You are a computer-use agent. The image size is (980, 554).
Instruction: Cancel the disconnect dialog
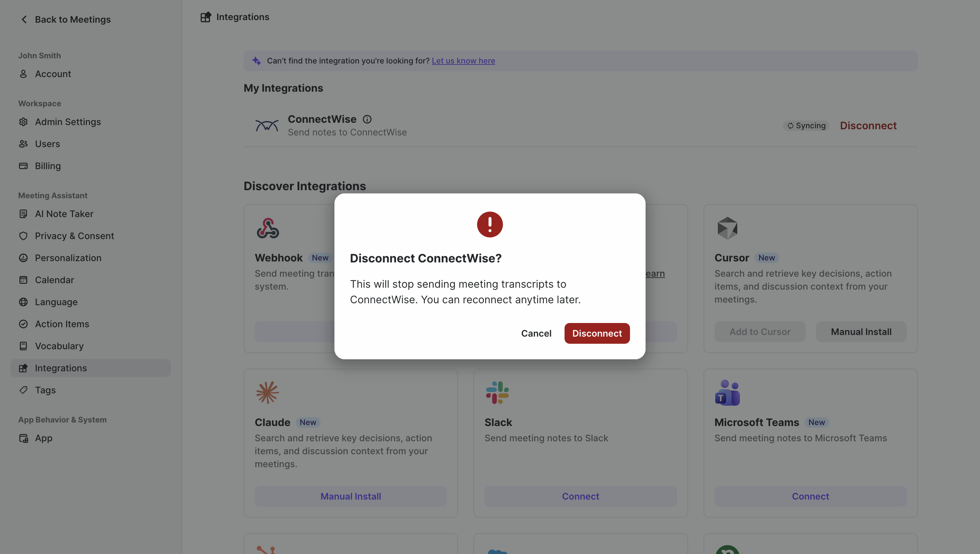pos(536,333)
